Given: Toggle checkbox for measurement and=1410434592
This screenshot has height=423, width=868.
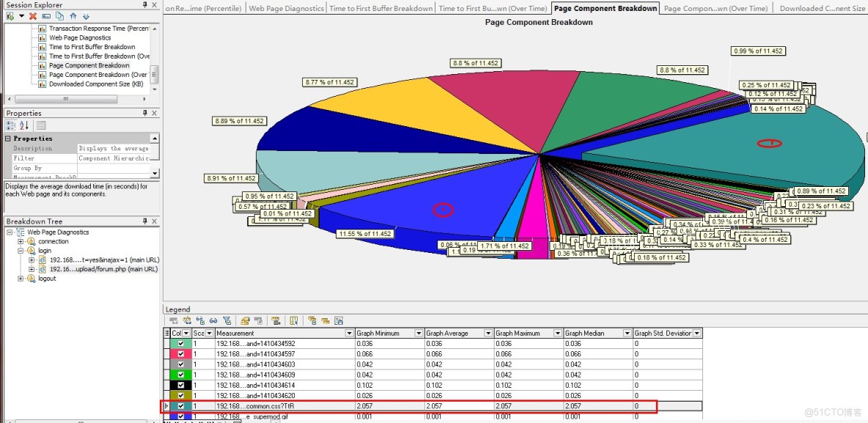Looking at the screenshot, I should point(181,343).
